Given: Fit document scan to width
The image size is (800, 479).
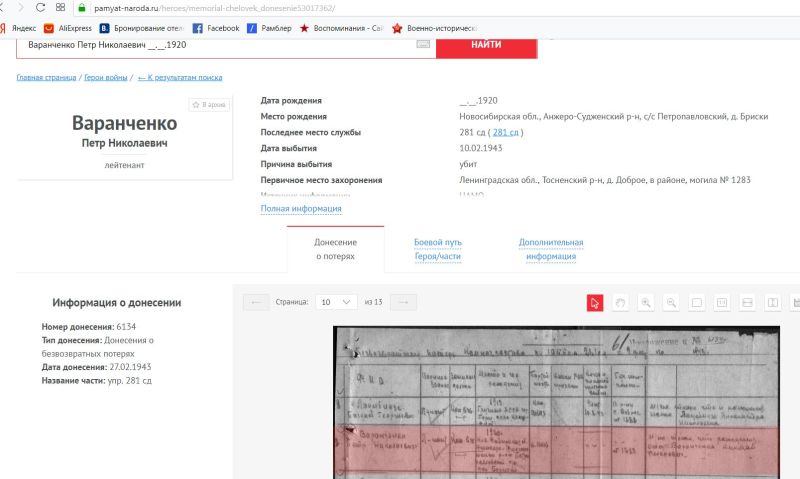Looking at the screenshot, I should (747, 302).
